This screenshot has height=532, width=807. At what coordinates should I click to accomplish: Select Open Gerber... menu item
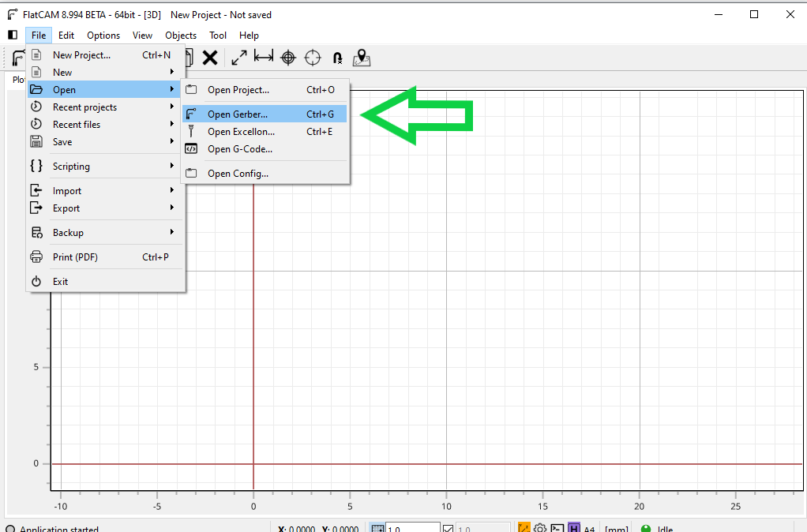pos(265,114)
